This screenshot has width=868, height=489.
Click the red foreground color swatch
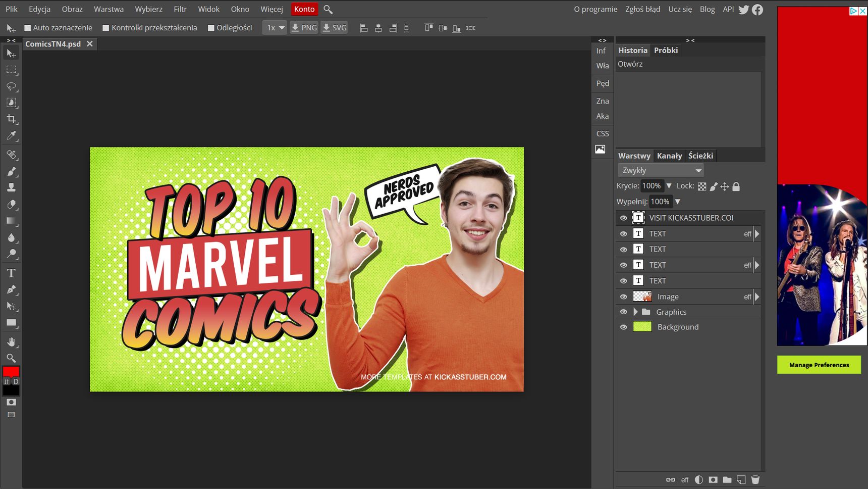11,371
